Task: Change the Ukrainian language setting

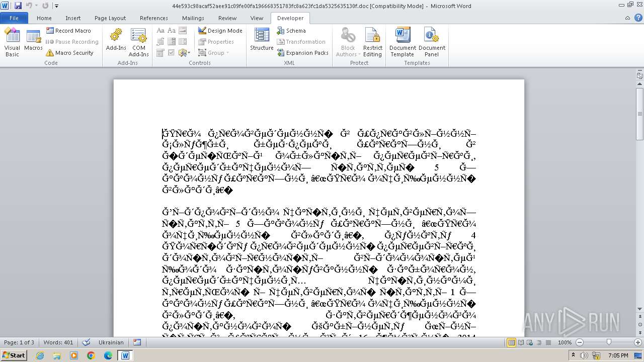Action: tap(111, 342)
